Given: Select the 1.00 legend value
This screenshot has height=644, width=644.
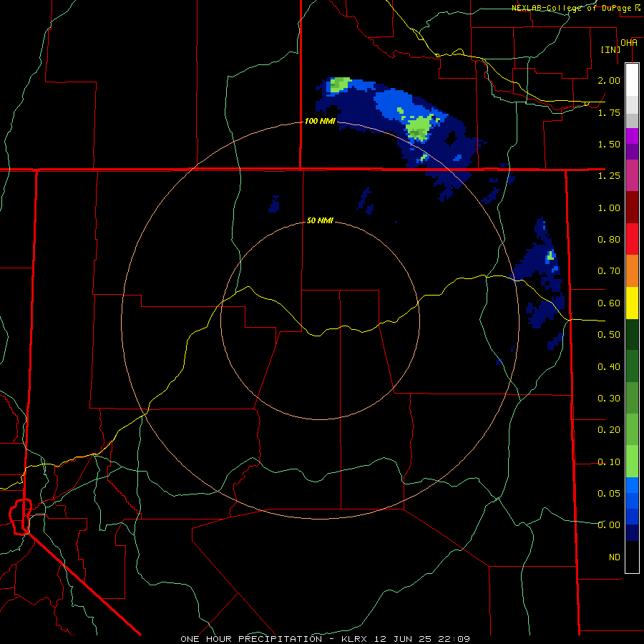Looking at the screenshot, I should click(609, 208).
